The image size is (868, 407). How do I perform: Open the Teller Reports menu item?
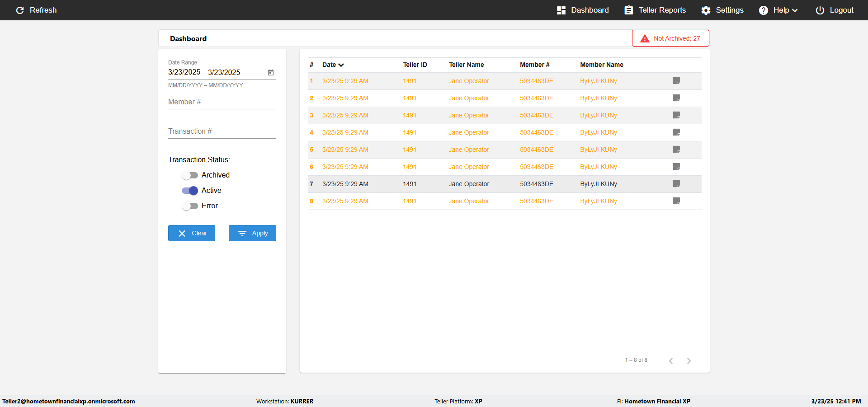click(655, 10)
